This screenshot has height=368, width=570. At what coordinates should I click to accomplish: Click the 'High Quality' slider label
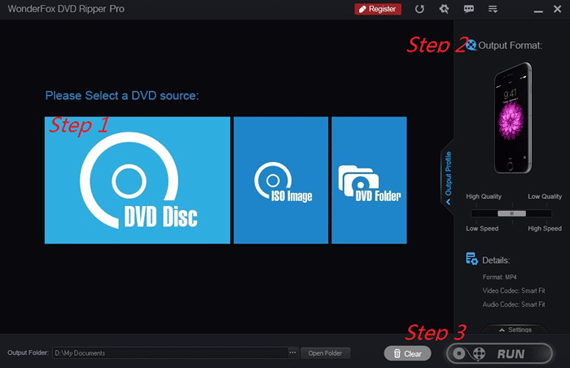pyautogui.click(x=483, y=196)
